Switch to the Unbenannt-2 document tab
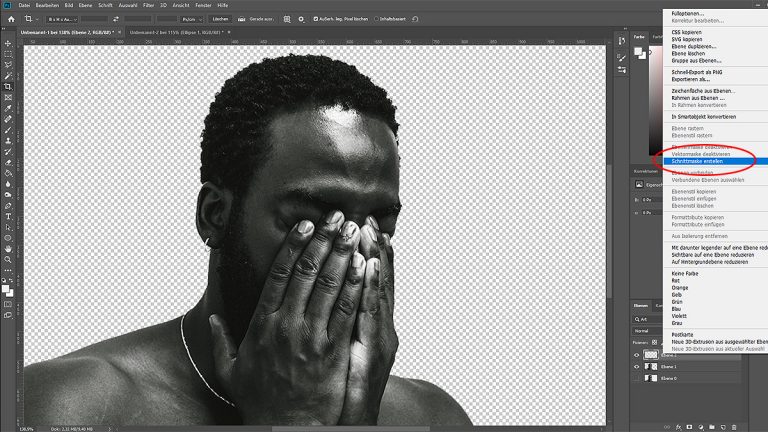 tap(168, 32)
